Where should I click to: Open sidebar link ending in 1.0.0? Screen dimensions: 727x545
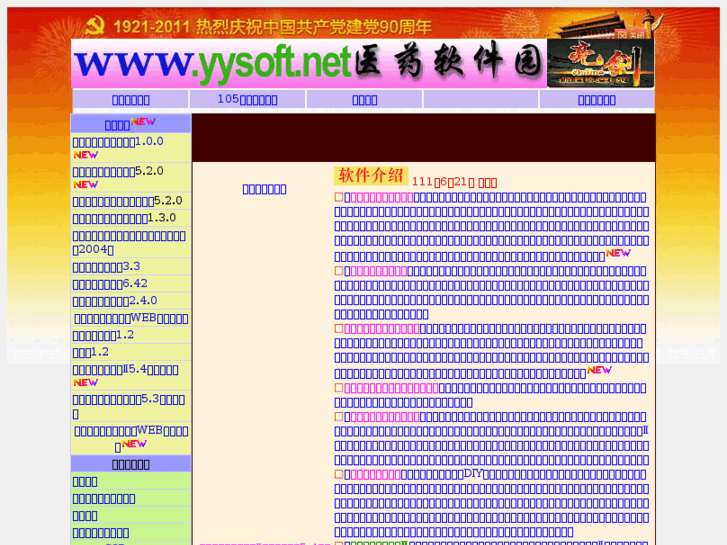click(118, 141)
